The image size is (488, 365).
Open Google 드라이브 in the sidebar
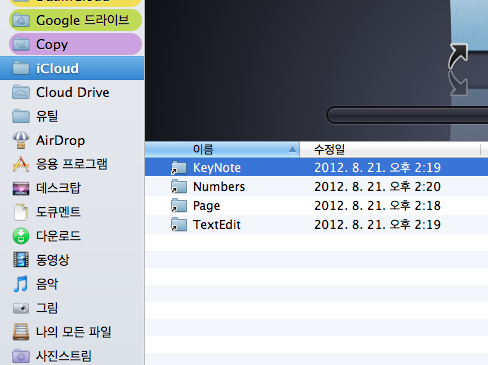(75, 20)
